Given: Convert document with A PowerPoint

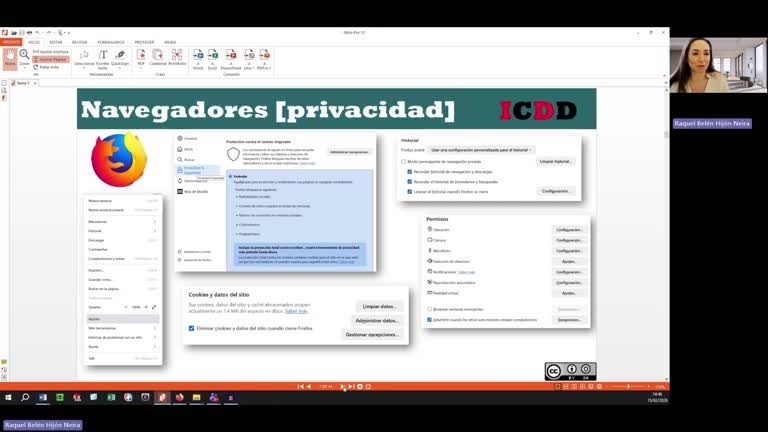Looking at the screenshot, I should click(231, 59).
